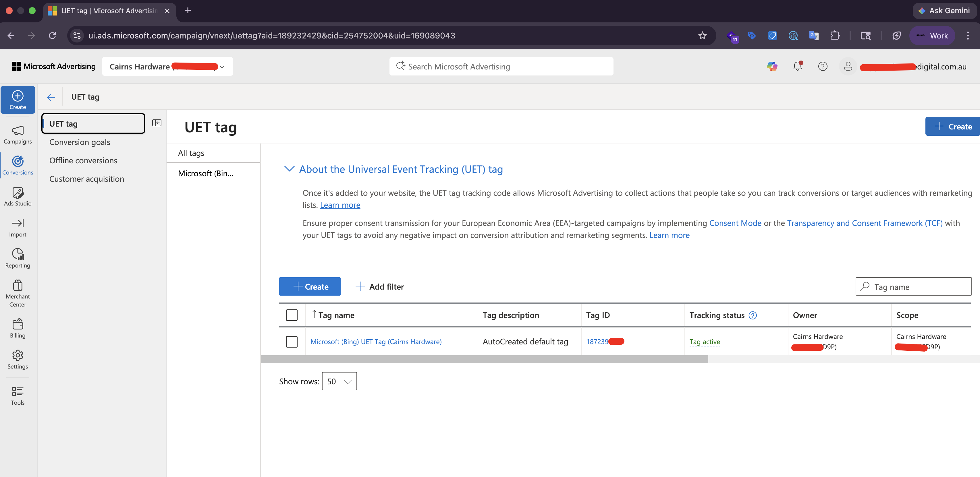980x477 pixels.
Task: Open the help question mark icon
Action: 823,67
